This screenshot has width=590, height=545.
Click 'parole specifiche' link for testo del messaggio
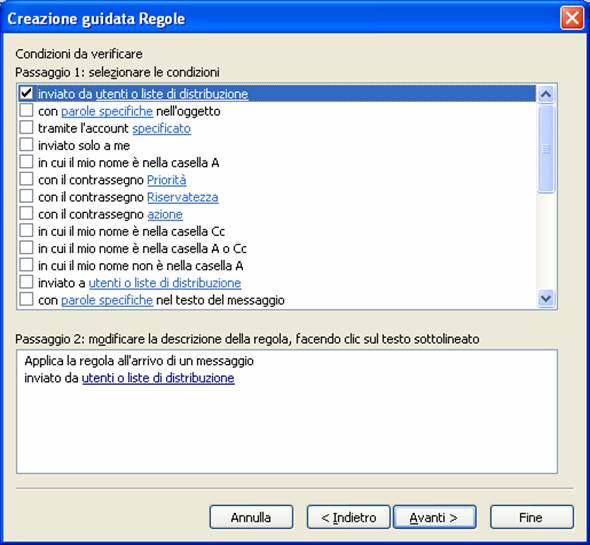coord(107,300)
